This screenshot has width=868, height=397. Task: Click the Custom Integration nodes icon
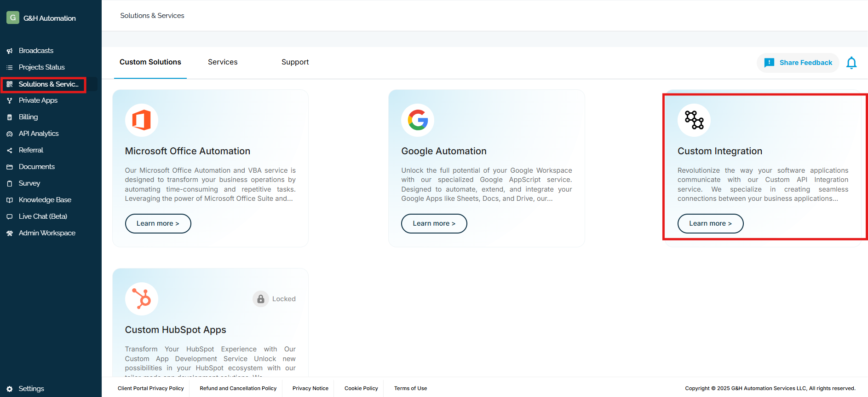[694, 120]
